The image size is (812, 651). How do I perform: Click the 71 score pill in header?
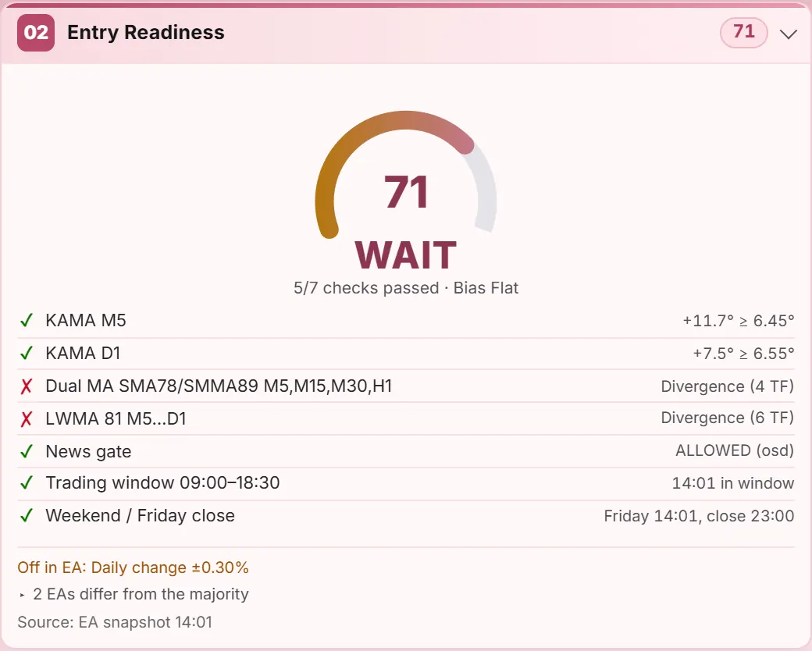point(743,32)
